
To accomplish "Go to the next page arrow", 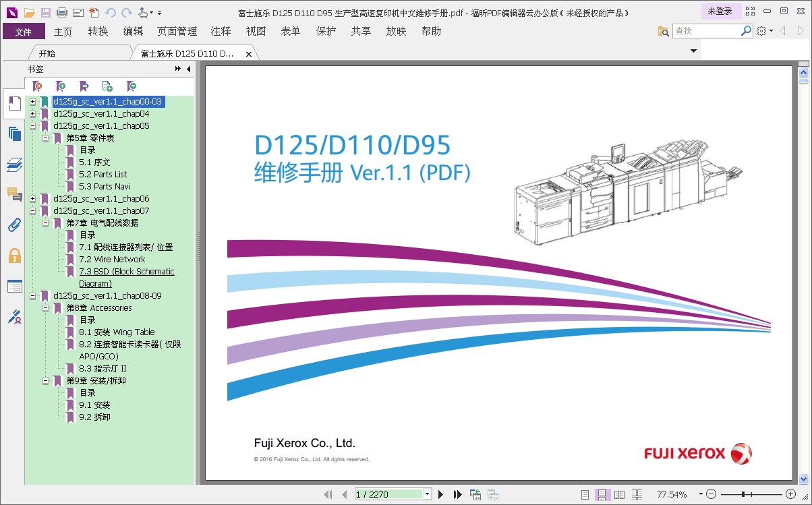I will point(441,494).
